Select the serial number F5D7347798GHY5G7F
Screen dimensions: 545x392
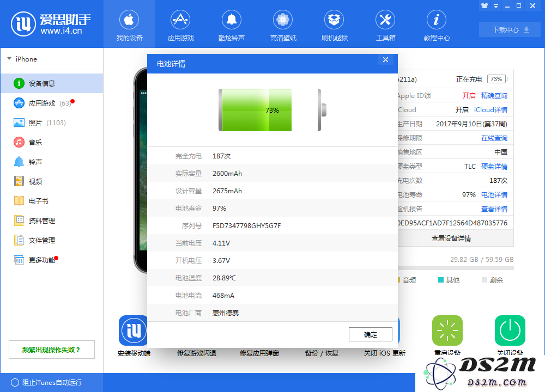pyautogui.click(x=247, y=226)
